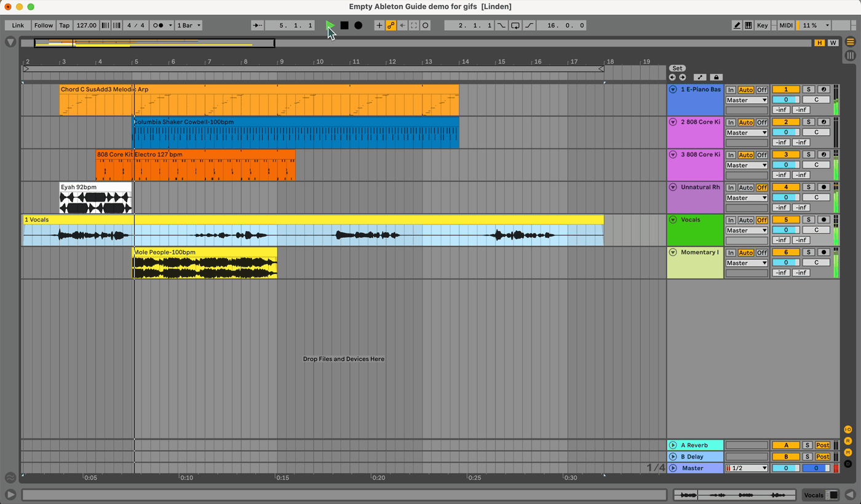861x504 pixels.
Task: Toggle the Loop switch icon
Action: [515, 25]
